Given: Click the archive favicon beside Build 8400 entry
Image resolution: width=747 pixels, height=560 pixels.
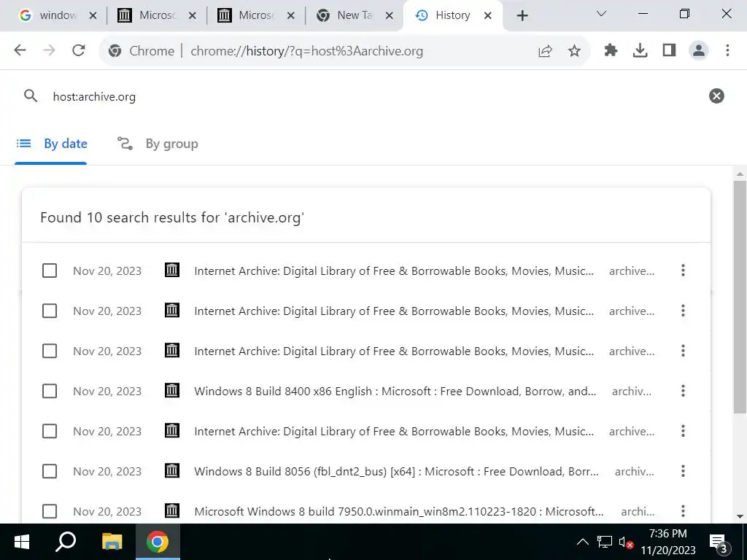Looking at the screenshot, I should [x=172, y=391].
